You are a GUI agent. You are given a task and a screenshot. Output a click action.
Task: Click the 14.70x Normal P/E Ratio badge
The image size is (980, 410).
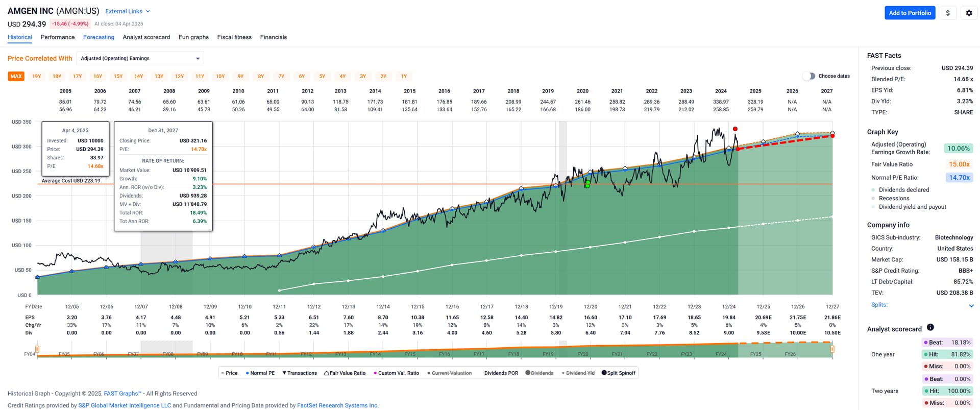coord(959,178)
